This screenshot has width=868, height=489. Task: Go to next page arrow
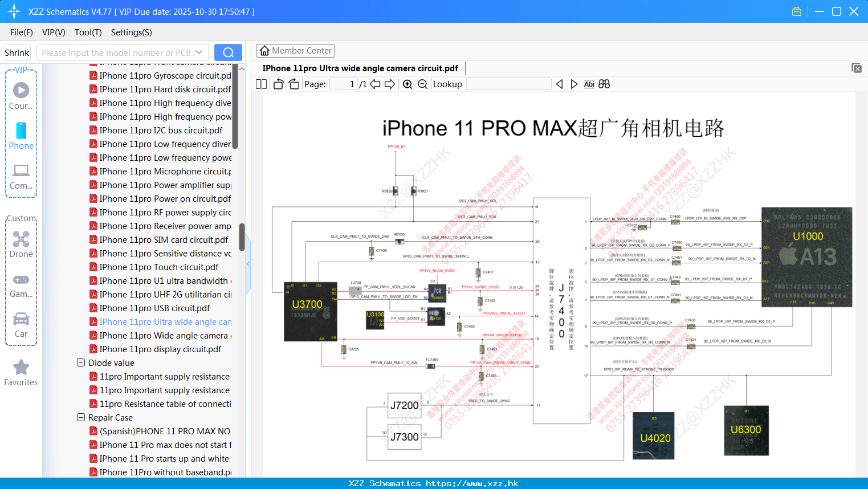tap(390, 84)
